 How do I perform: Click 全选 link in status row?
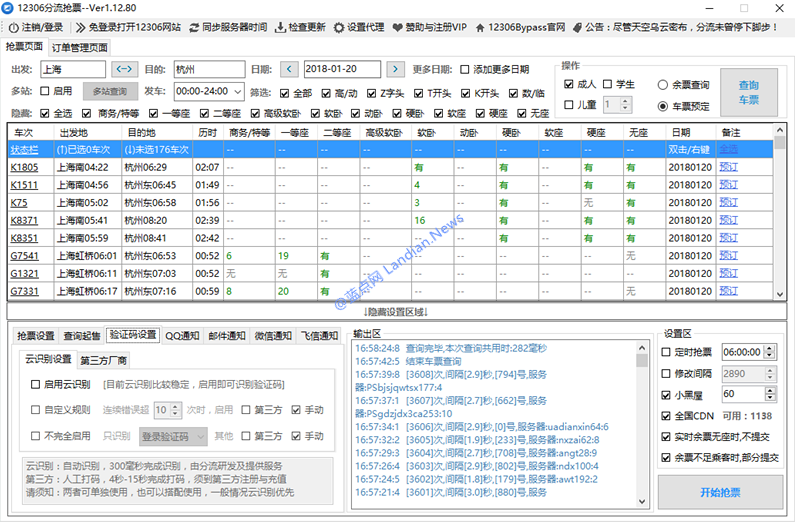(729, 149)
